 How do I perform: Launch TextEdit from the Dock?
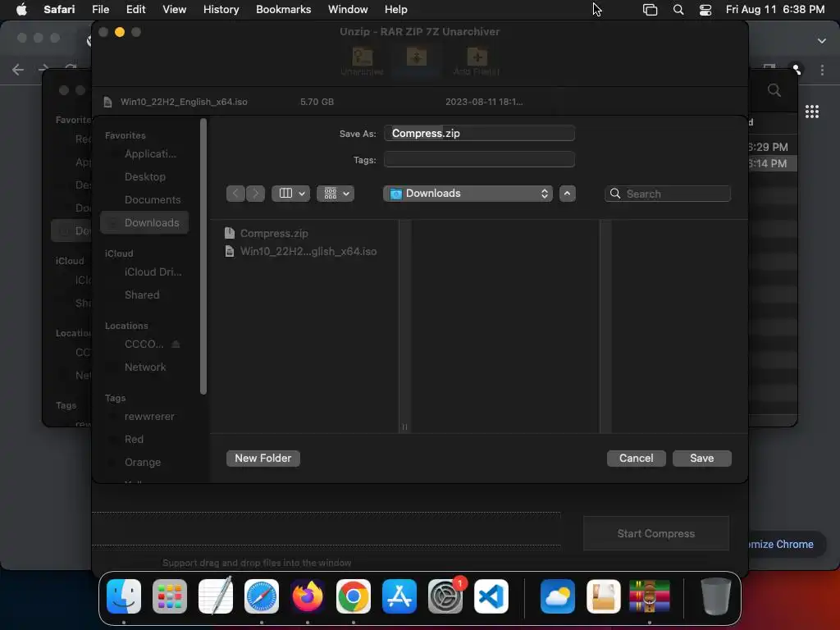point(216,596)
